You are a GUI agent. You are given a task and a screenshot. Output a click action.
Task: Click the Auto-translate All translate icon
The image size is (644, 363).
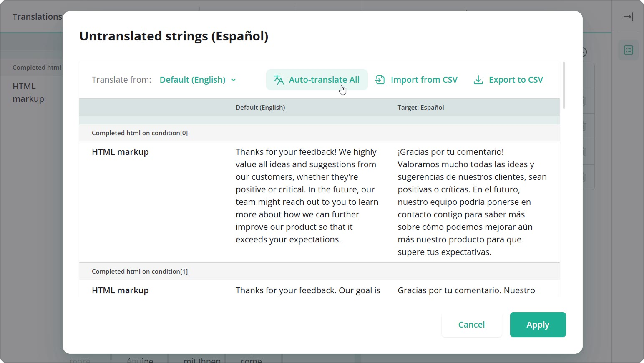pyautogui.click(x=277, y=79)
